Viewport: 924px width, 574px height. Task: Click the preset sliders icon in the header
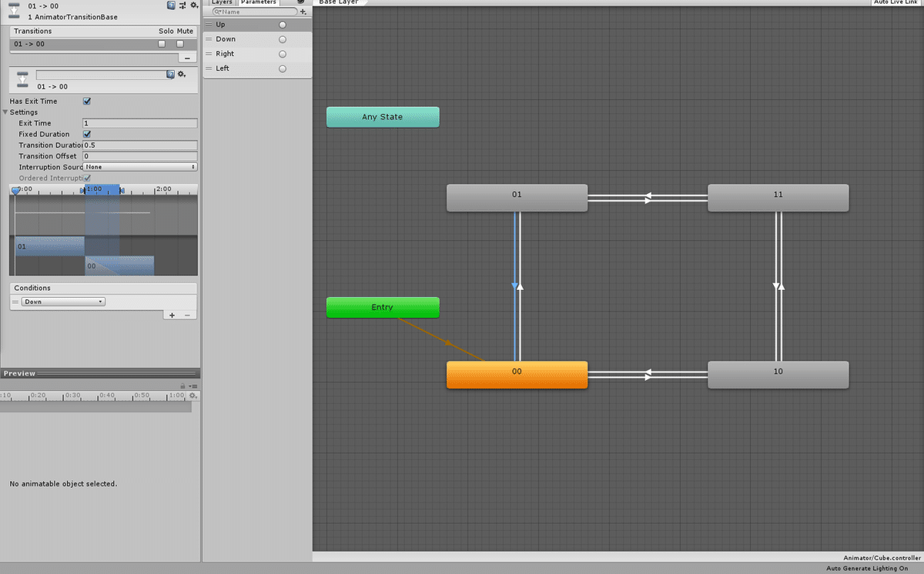182,5
